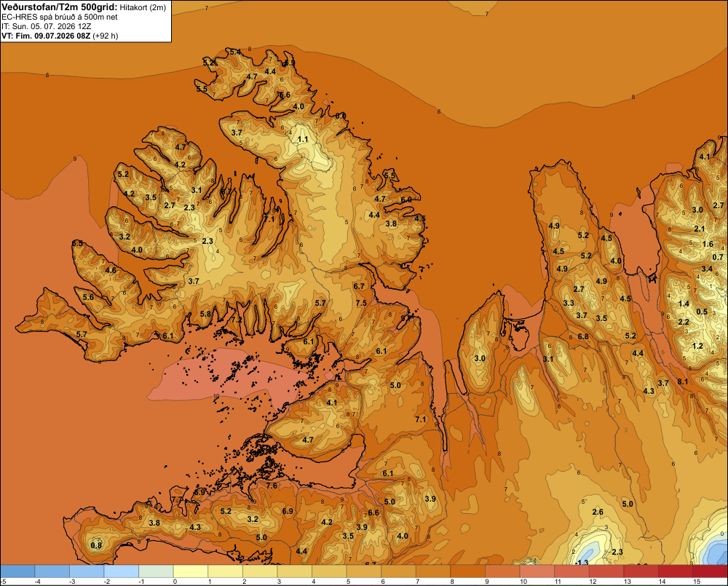Viewport: 728px width, 586px height.
Task: Click the 6.8 temperature label on the map
Action: click(583, 336)
